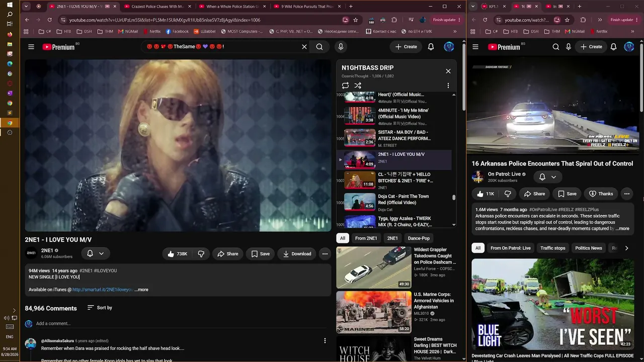Open Windows search on the taskbar

coord(10,14)
